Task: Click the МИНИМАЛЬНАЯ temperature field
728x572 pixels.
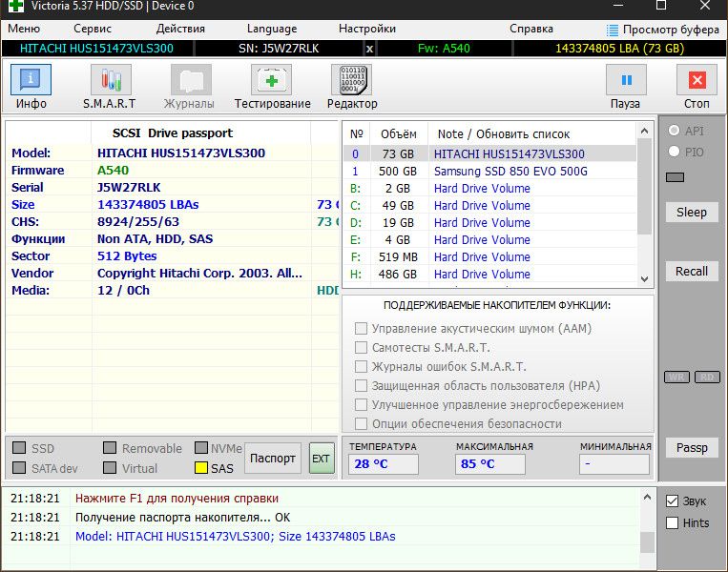Action: pyautogui.click(x=614, y=463)
